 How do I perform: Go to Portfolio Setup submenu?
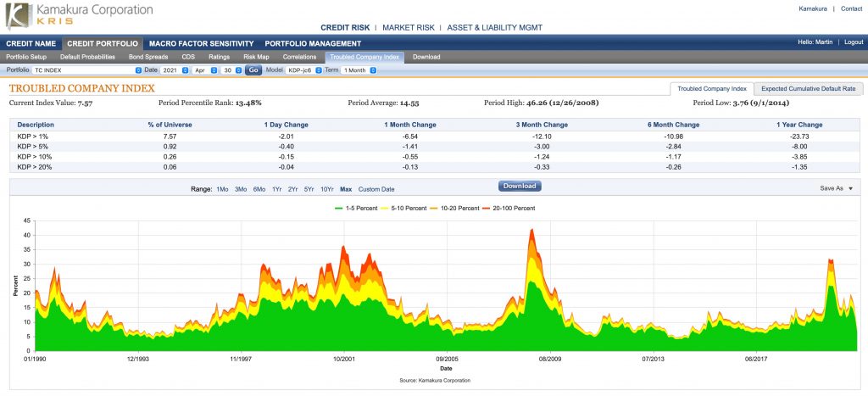[26, 57]
